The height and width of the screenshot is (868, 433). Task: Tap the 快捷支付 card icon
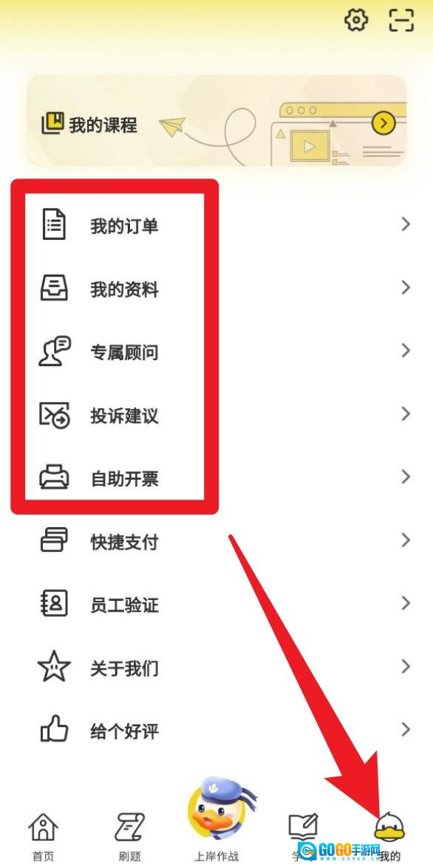(54, 540)
